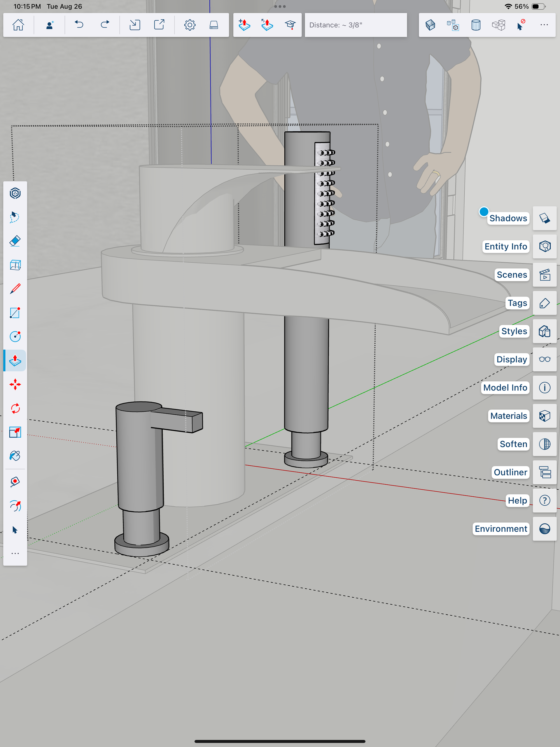Viewport: 560px width, 747px height.
Task: Expand the top-right more options ellipsis
Action: tap(544, 25)
